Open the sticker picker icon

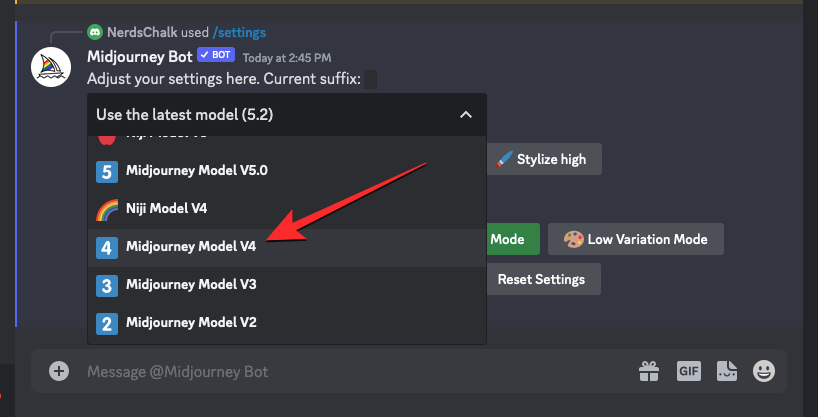[x=727, y=371]
